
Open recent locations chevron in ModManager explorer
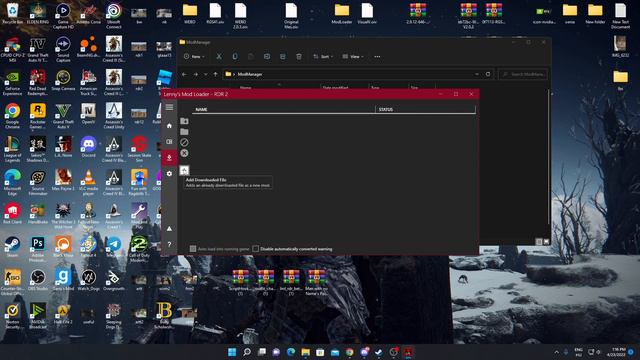206,74
